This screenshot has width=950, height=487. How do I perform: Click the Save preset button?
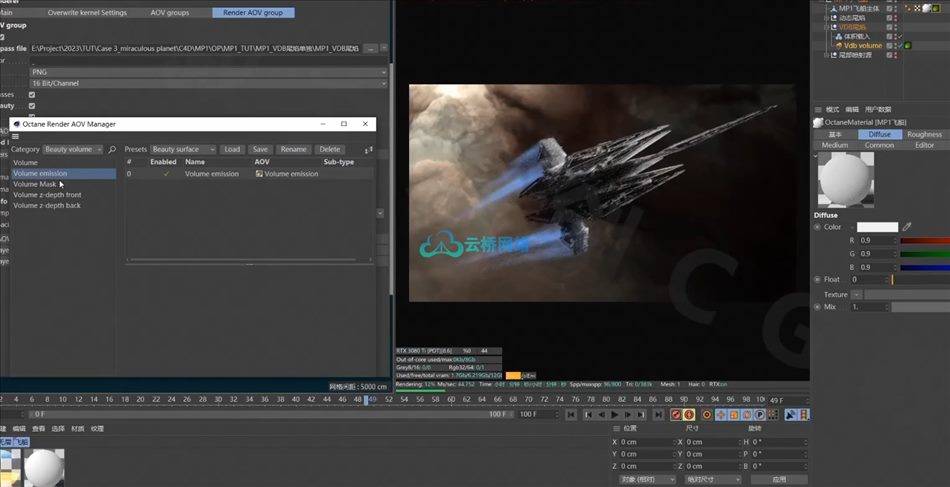point(261,150)
